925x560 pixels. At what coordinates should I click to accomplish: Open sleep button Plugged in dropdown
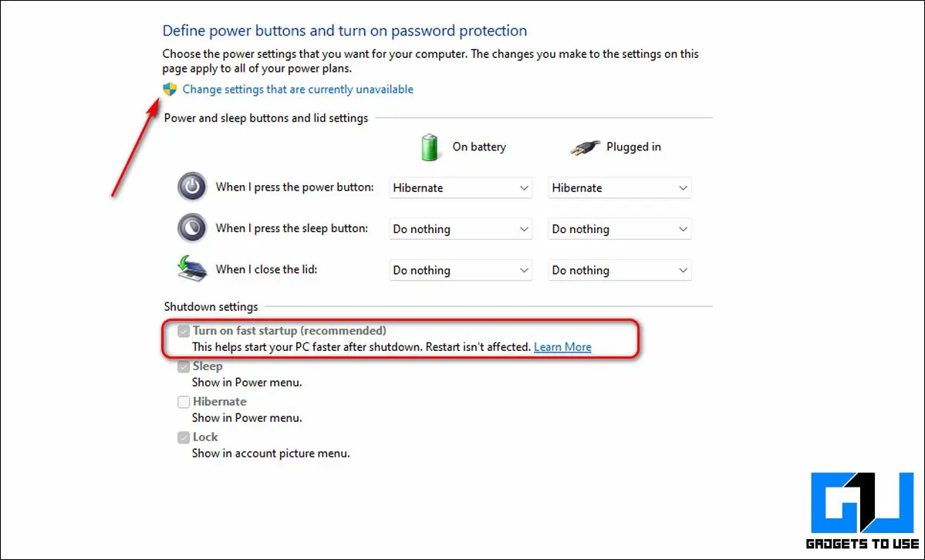click(619, 229)
